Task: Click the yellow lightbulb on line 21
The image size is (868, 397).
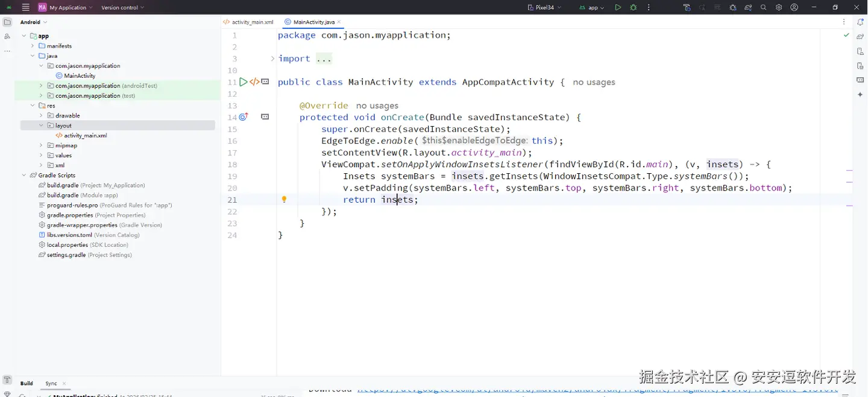Action: pos(284,200)
